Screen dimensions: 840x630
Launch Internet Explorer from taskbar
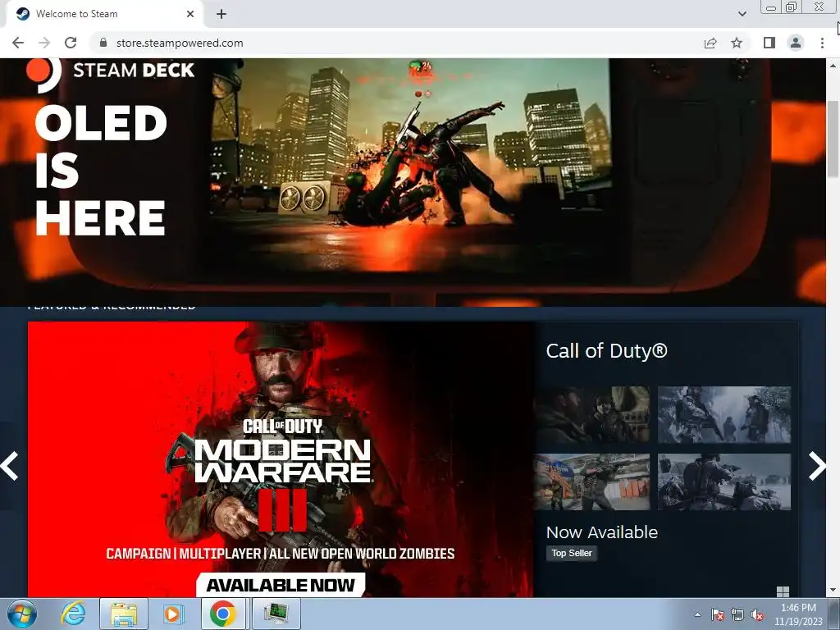point(73,614)
